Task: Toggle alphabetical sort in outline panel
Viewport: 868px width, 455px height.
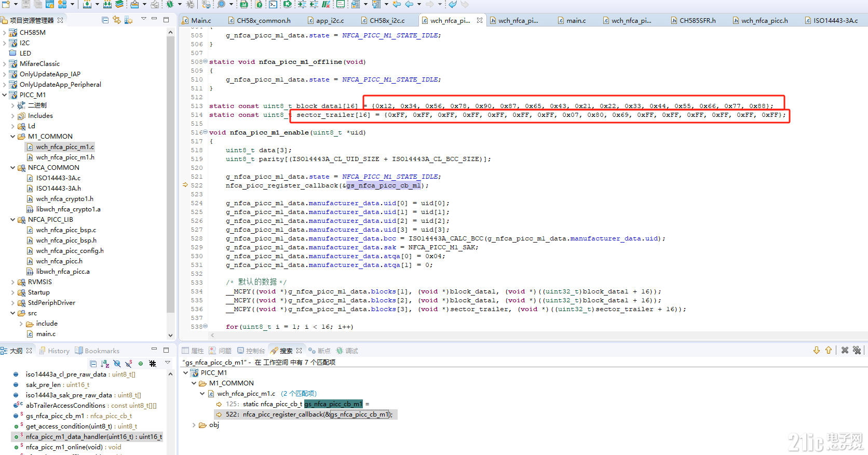Action: click(105, 364)
